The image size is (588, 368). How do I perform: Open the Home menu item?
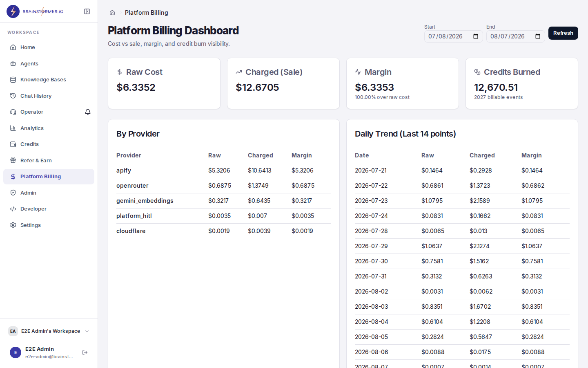point(49,47)
